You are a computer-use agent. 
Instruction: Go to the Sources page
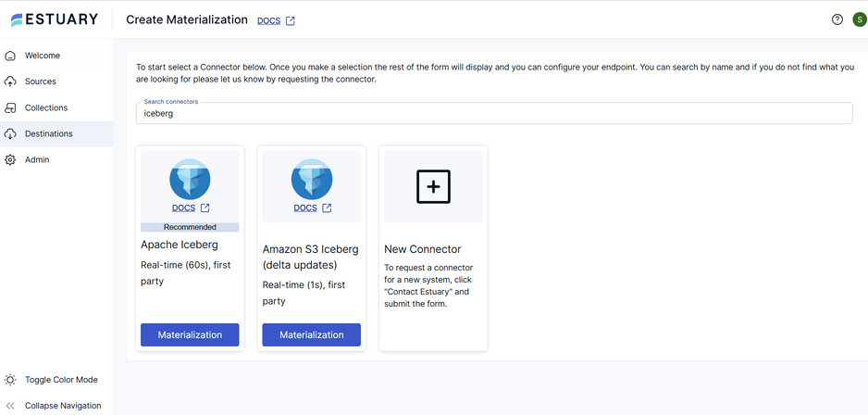41,82
